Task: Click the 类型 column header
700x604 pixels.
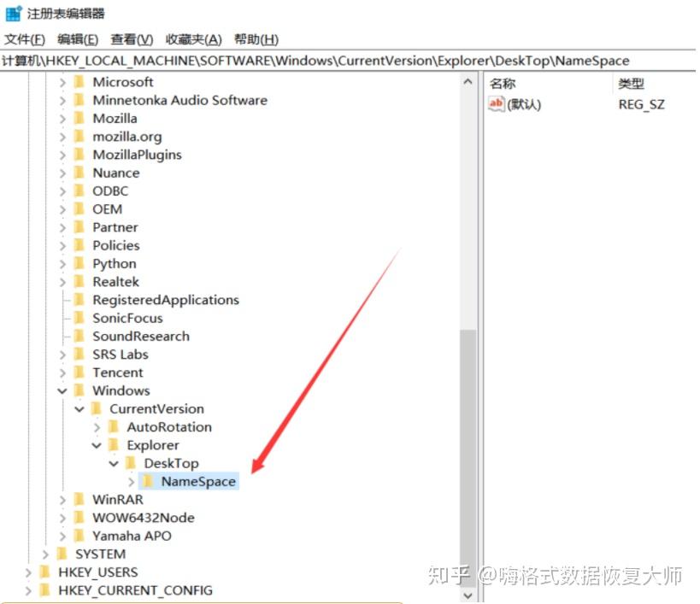Action: [x=631, y=84]
